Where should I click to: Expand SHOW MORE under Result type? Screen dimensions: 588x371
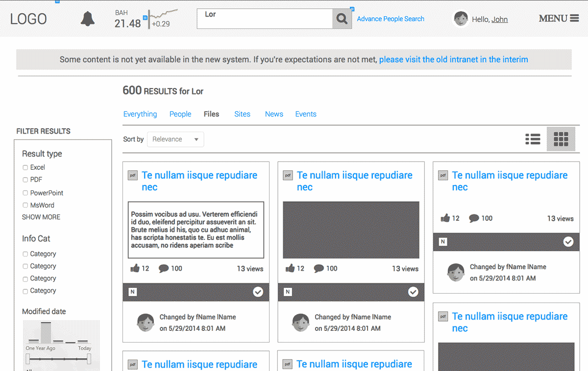(41, 217)
